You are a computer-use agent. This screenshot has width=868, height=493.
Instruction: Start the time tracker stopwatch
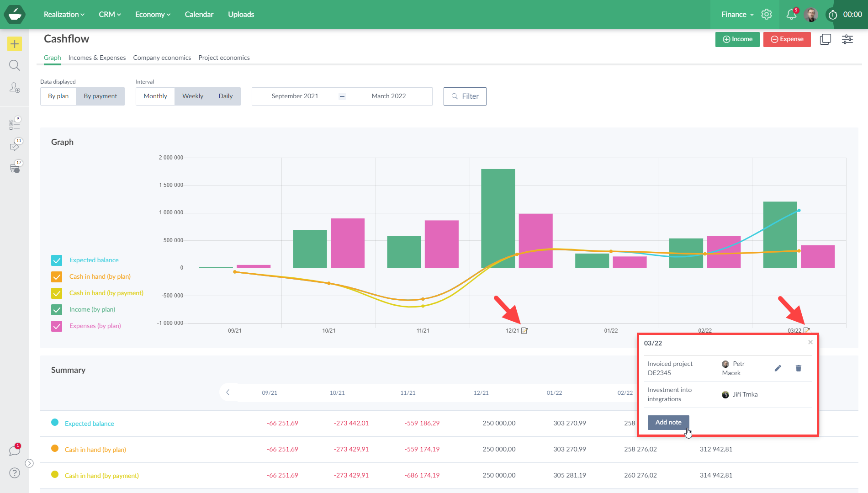click(833, 15)
